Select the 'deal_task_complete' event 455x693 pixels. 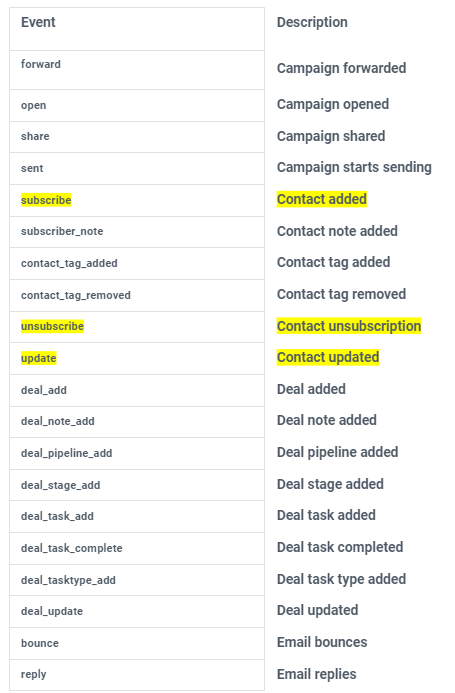coord(72,548)
